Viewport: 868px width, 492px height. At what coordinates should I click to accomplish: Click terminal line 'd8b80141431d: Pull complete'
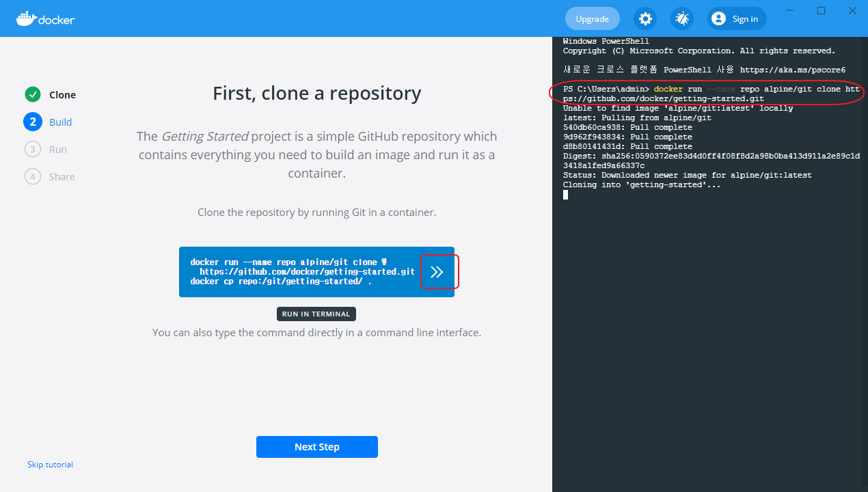click(x=627, y=147)
